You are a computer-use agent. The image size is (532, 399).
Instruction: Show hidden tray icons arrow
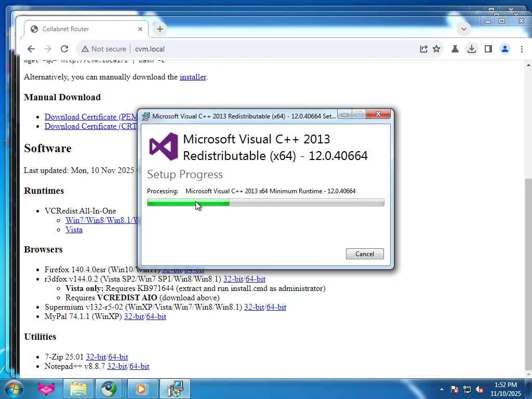coord(442,389)
